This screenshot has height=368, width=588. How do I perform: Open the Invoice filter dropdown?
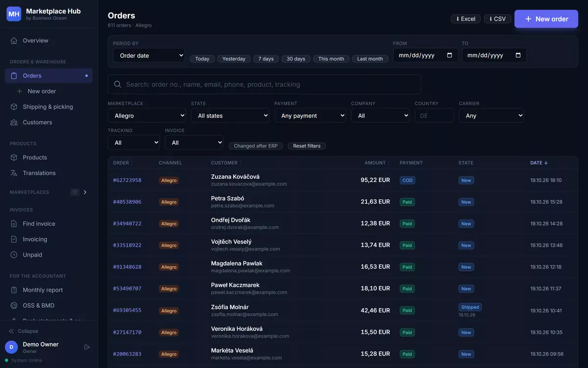tap(195, 143)
